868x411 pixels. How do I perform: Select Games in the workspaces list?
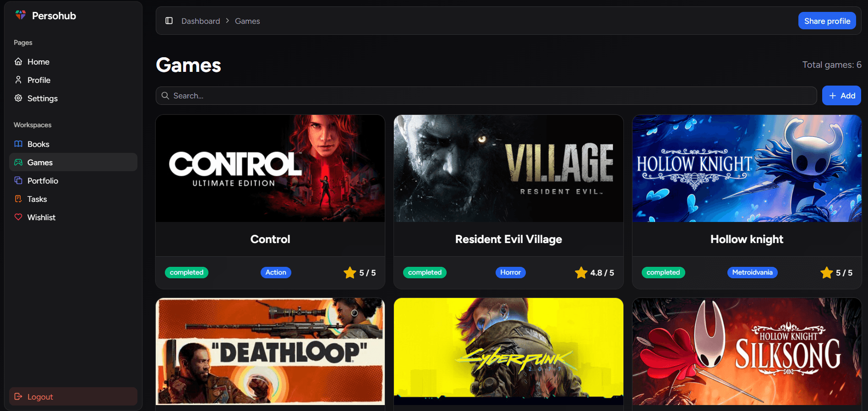[x=40, y=162]
